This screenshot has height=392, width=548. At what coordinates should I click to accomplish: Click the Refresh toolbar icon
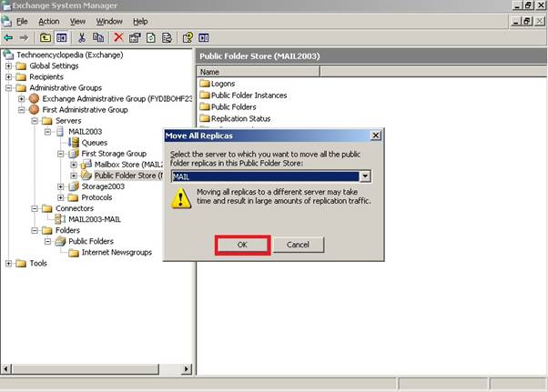point(150,37)
